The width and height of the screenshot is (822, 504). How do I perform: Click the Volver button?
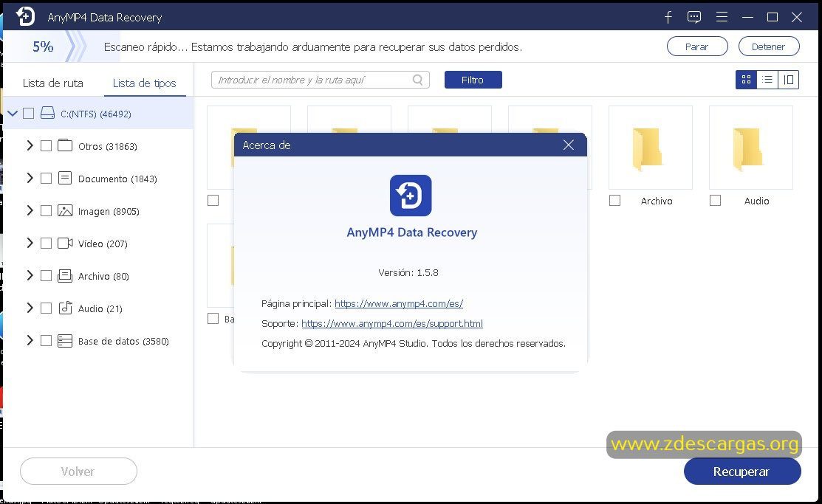[x=78, y=471]
